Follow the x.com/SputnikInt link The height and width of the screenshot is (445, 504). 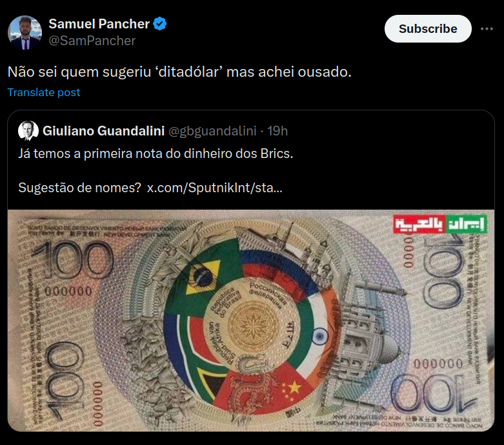click(x=214, y=188)
